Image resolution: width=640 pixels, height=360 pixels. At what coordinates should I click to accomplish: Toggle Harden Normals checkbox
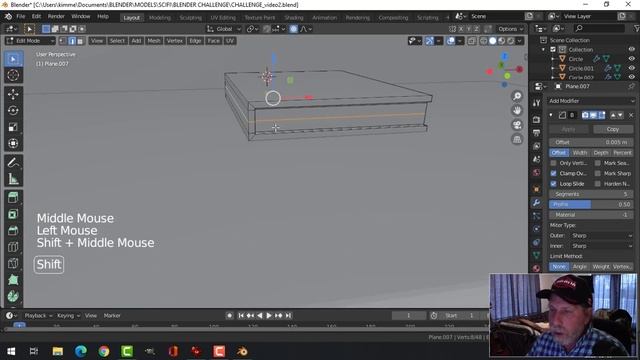pyautogui.click(x=598, y=184)
